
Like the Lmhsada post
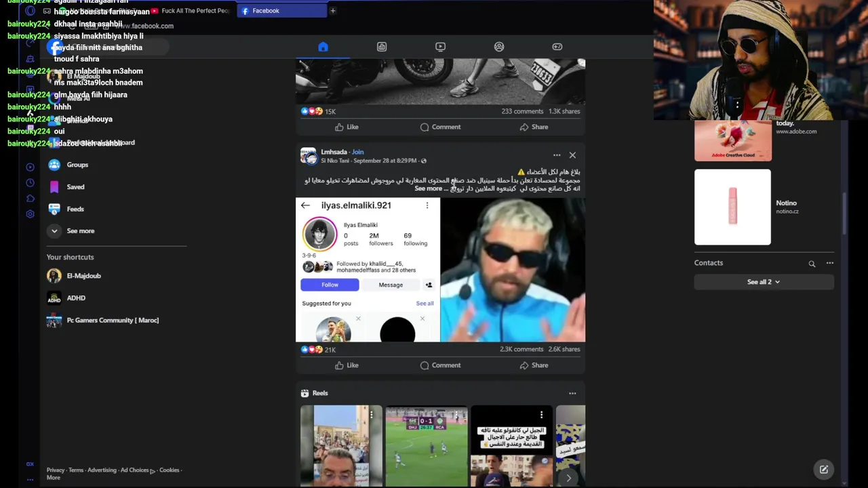coord(347,365)
